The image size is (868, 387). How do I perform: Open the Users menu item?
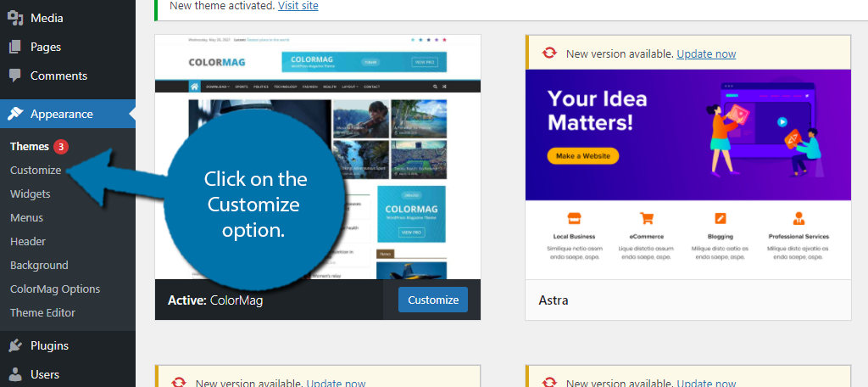68,374
